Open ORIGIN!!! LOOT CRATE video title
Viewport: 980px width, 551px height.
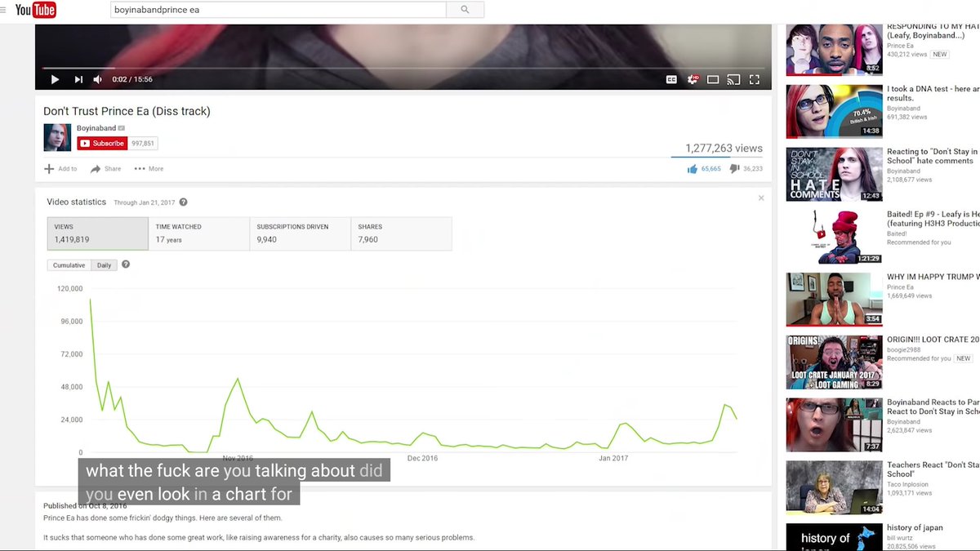[933, 340]
